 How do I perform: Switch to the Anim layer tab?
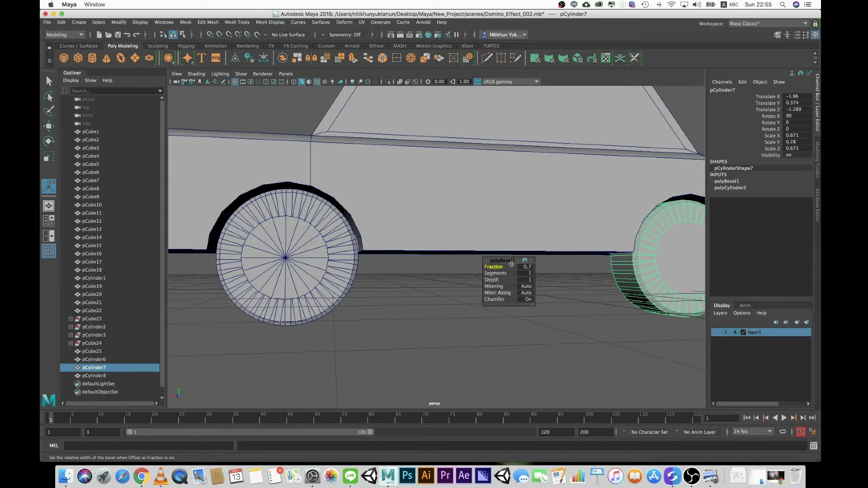point(745,306)
